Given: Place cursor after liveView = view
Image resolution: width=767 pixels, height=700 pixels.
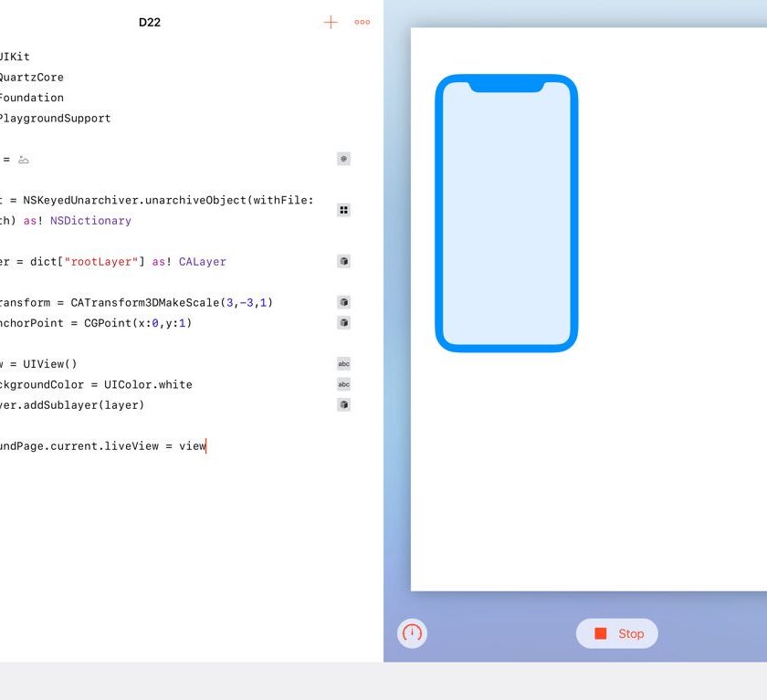Looking at the screenshot, I should point(207,446).
